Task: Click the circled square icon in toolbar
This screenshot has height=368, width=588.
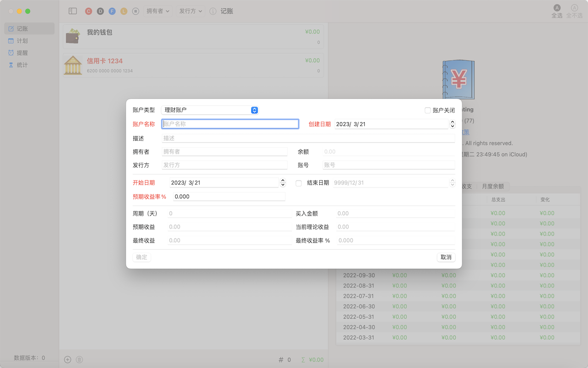Action: [136, 11]
